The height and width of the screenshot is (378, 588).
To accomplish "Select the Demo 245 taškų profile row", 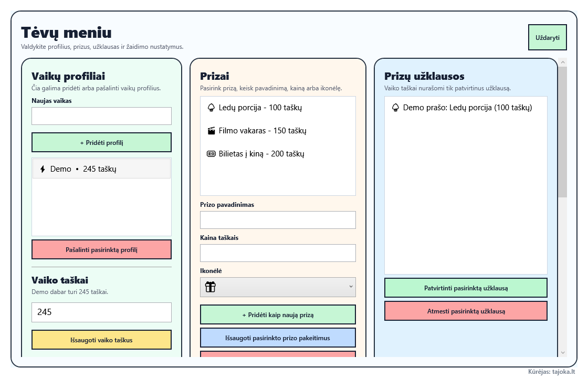I will [x=102, y=169].
